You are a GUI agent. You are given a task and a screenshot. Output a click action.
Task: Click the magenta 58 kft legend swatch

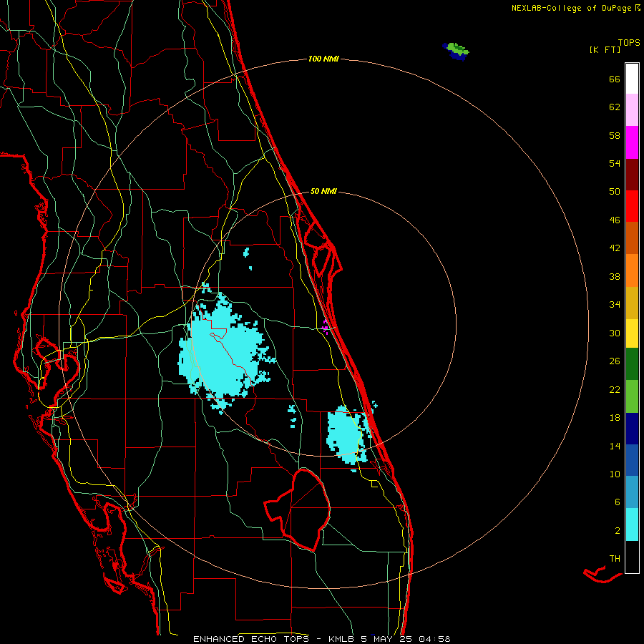pyautogui.click(x=632, y=142)
